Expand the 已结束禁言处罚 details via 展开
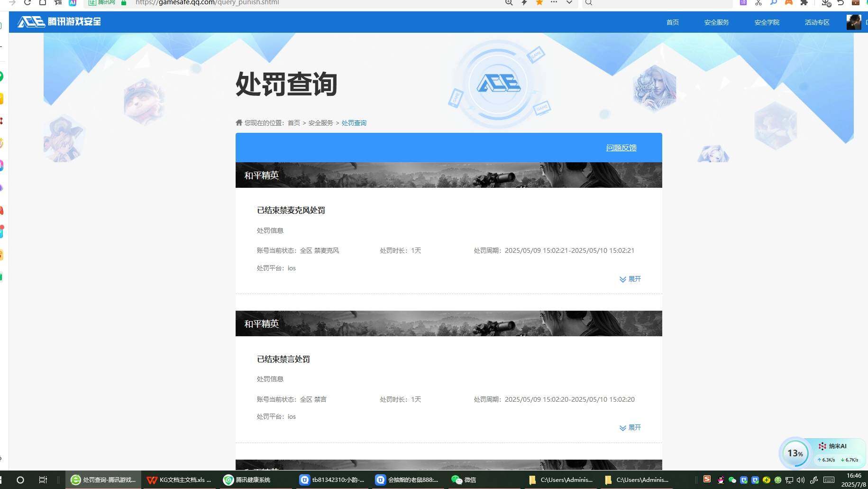The height and width of the screenshot is (489, 868). [x=630, y=427]
